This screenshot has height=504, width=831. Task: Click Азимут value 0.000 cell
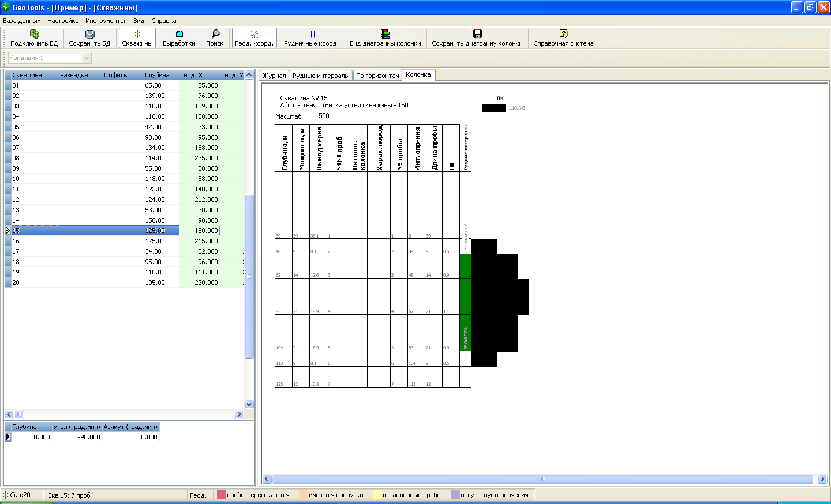pos(130,437)
